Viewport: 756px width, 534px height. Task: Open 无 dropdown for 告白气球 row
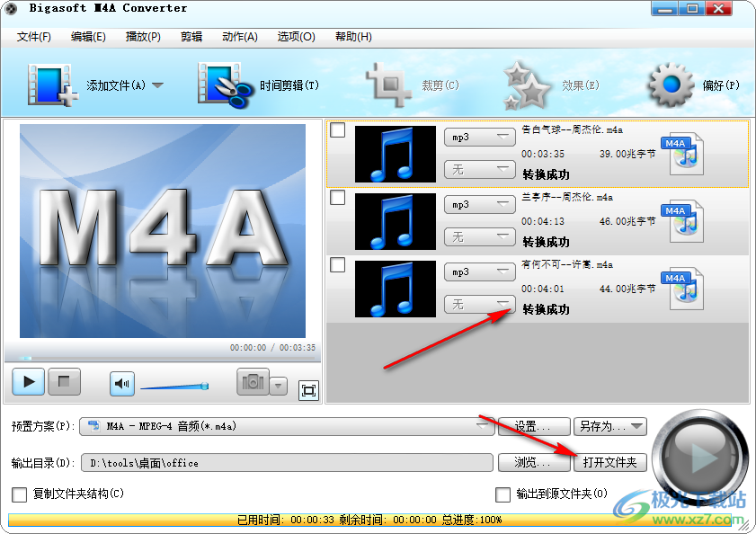480,169
